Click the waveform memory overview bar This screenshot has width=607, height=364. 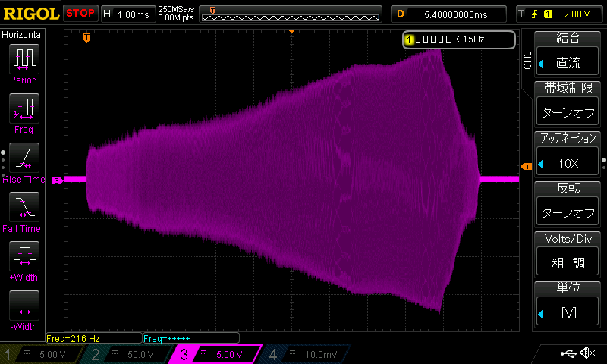(291, 14)
